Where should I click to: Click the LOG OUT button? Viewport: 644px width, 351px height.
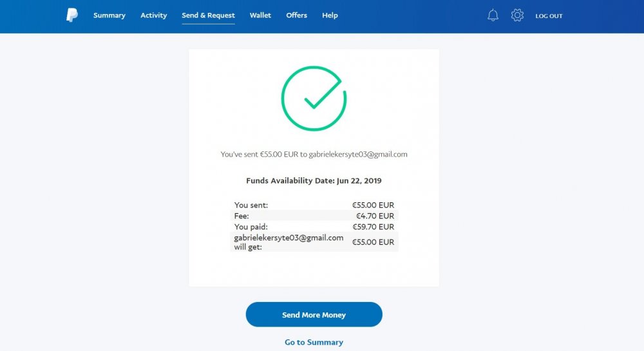[x=549, y=16]
